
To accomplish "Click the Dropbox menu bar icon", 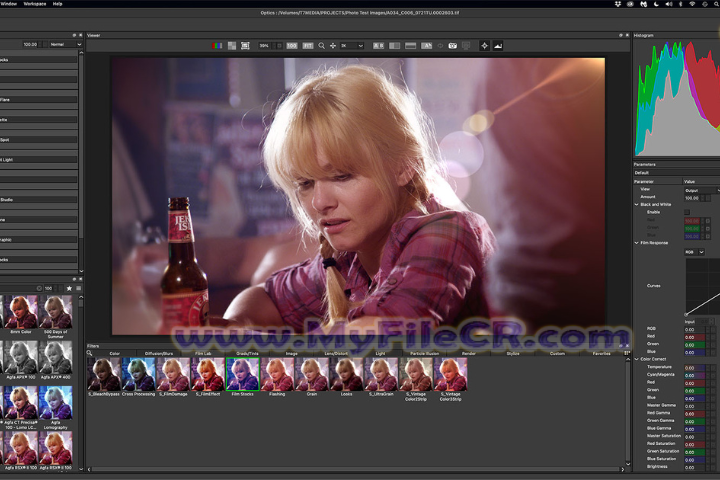I will pyautogui.click(x=618, y=4).
